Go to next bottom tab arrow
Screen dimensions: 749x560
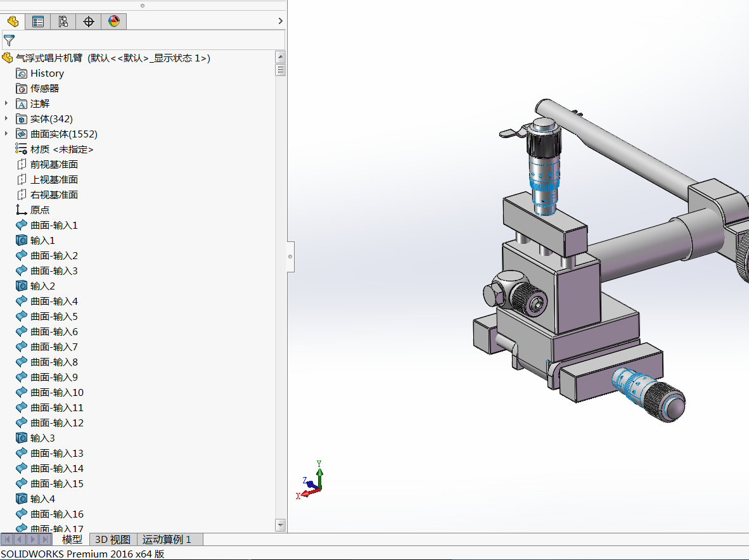[x=32, y=540]
